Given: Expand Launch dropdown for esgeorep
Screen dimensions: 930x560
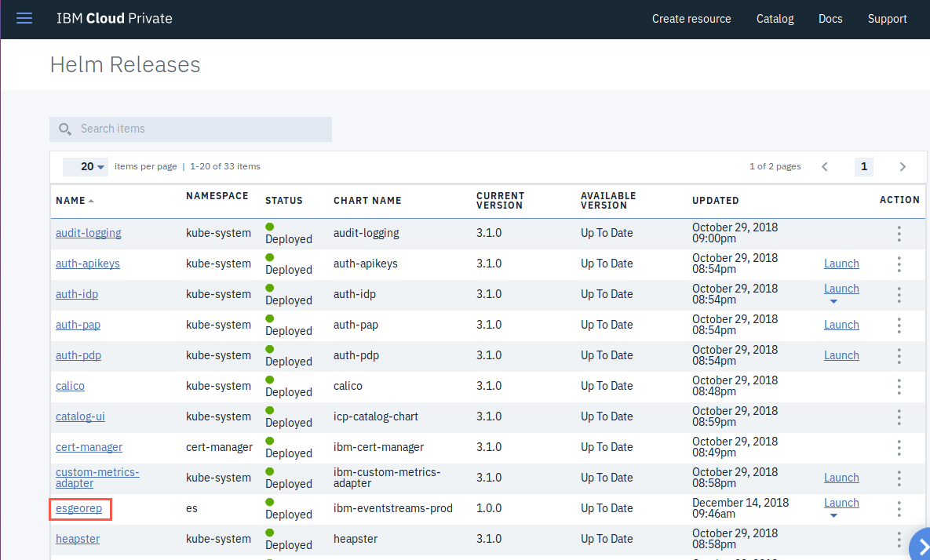Looking at the screenshot, I should pos(833,515).
